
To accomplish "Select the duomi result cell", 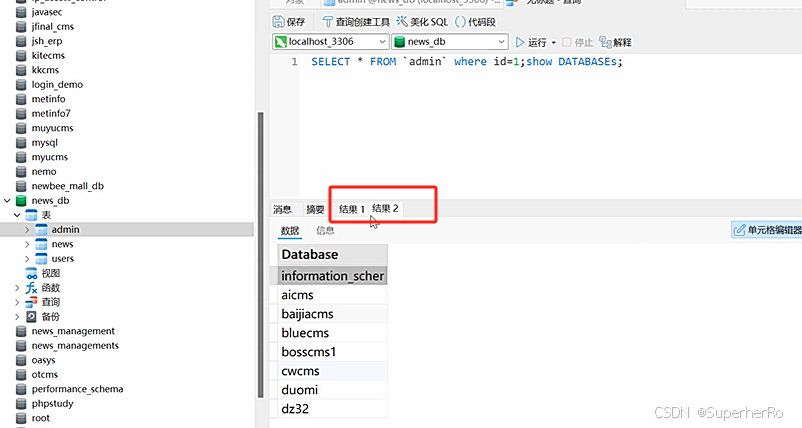I will tap(332, 390).
